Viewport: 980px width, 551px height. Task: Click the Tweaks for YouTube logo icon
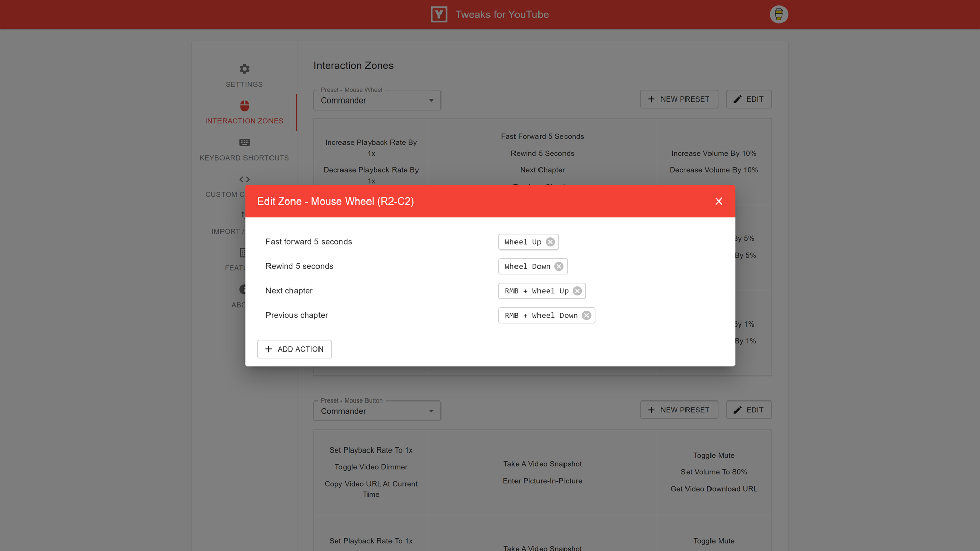[438, 14]
